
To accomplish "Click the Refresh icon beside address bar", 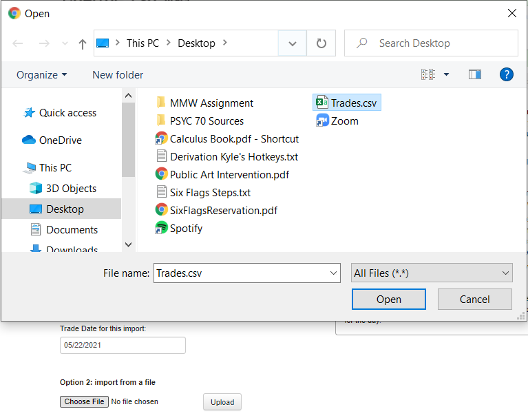I will [x=321, y=43].
